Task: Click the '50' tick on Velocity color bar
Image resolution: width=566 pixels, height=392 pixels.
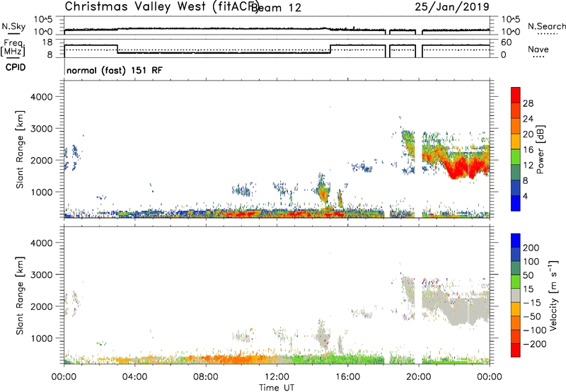Action: point(529,275)
